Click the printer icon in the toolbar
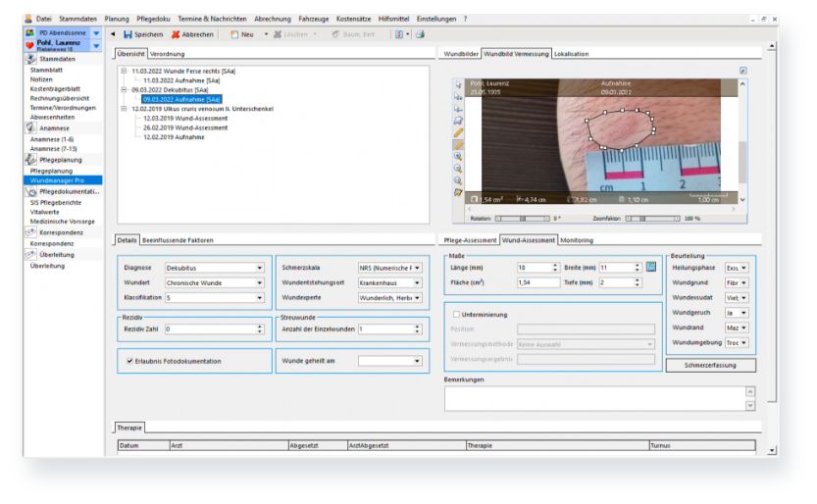The image size is (817, 504). 420,34
